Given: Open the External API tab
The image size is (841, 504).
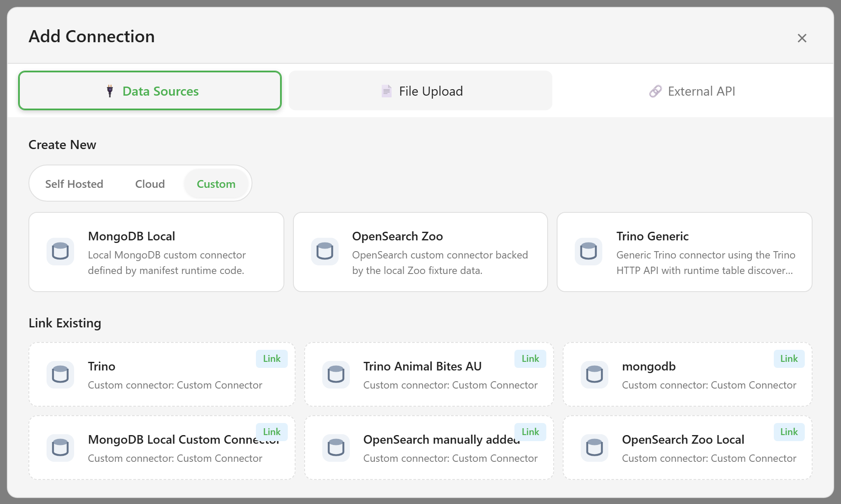Looking at the screenshot, I should (691, 90).
